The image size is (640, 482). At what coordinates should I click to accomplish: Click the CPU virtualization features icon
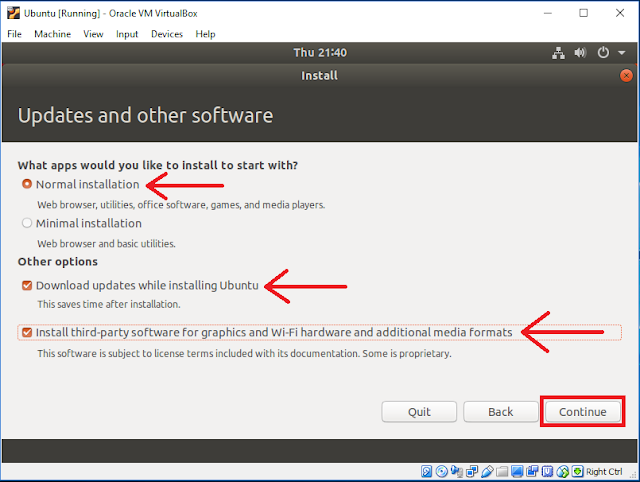pyautogui.click(x=547, y=471)
